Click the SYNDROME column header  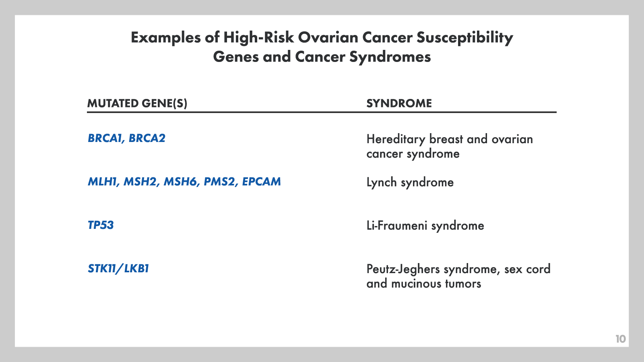pyautogui.click(x=399, y=104)
